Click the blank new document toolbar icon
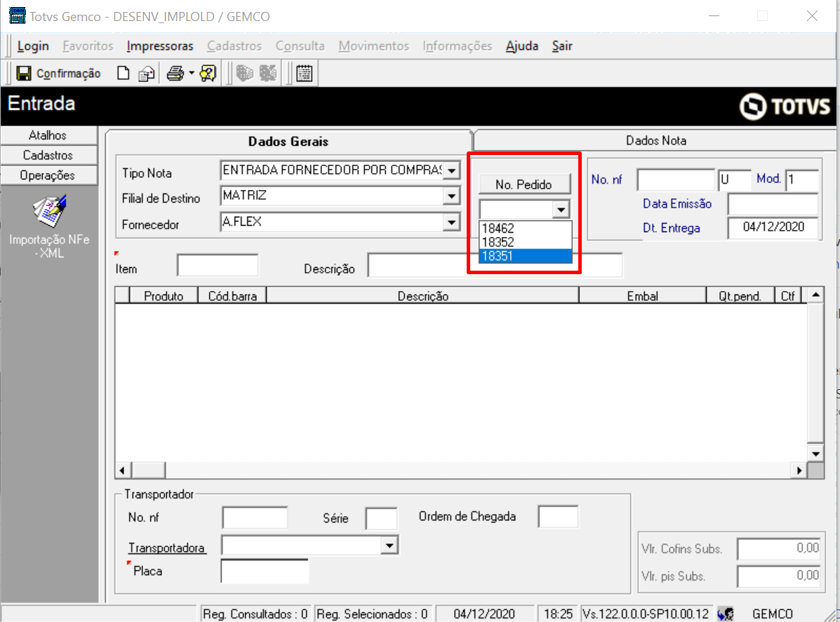This screenshot has height=622, width=840. [124, 74]
